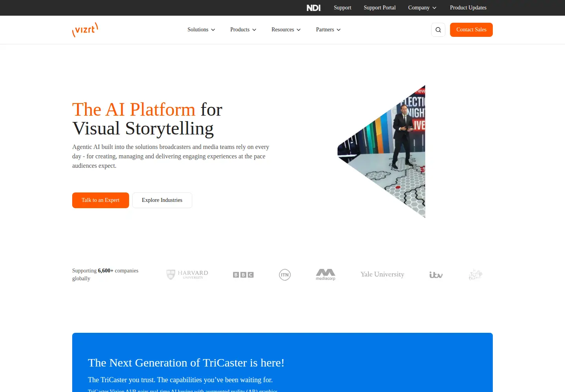Click the Explore Industries button
This screenshot has width=565, height=392.
(x=162, y=200)
